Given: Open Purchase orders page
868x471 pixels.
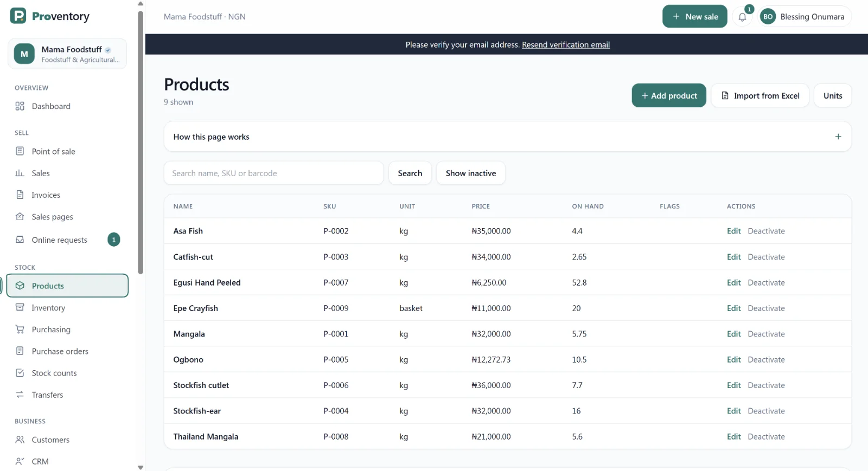Looking at the screenshot, I should pos(67,351).
